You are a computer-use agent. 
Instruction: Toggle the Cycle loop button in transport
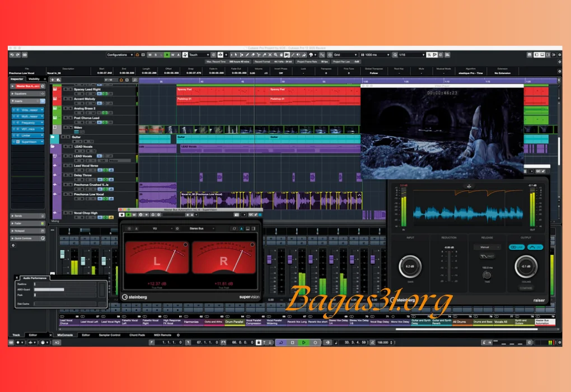tap(281, 343)
